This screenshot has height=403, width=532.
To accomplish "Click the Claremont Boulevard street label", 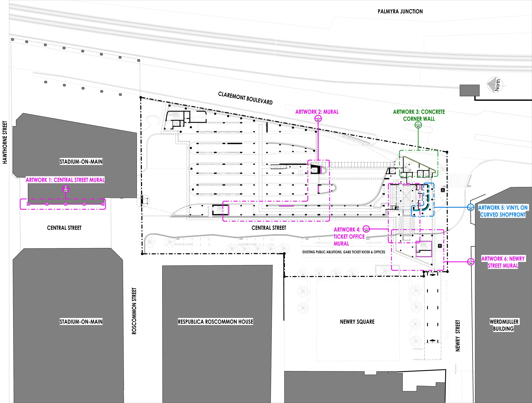I will coord(245,98).
